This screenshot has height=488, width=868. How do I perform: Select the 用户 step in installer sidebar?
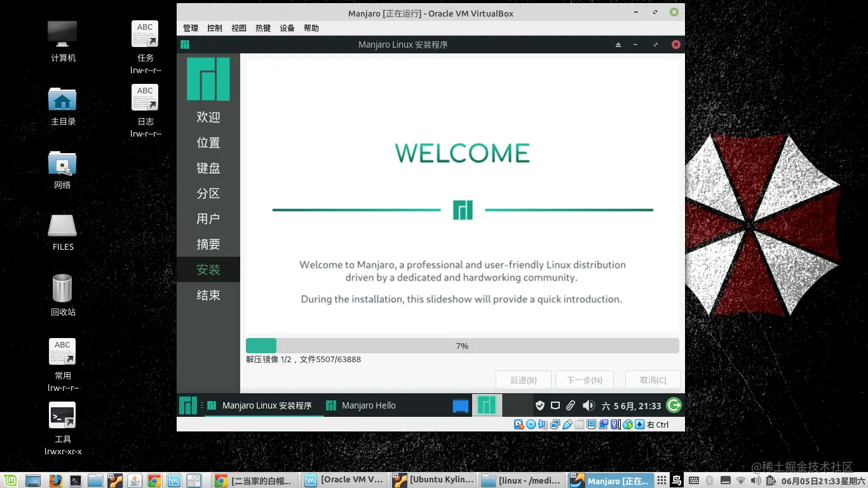(208, 219)
